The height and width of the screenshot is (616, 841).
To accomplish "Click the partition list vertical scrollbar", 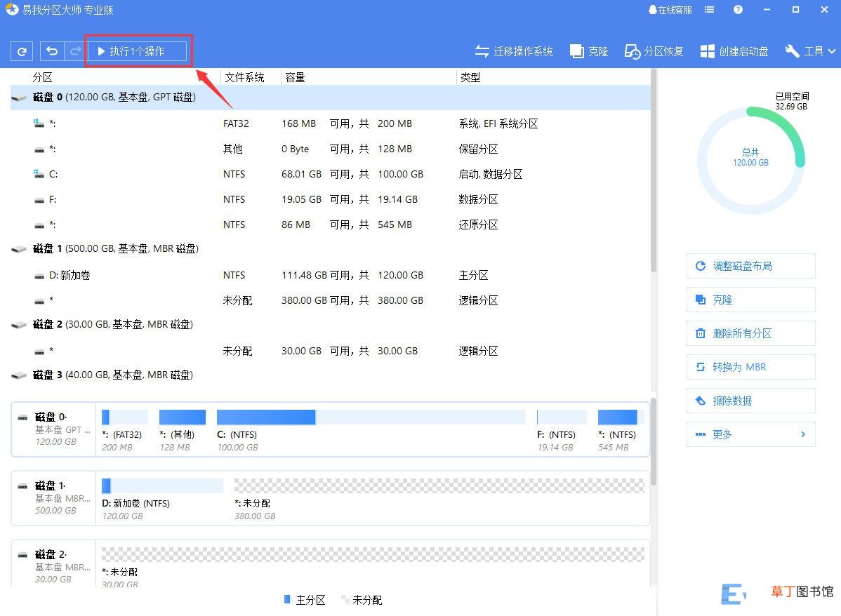I will coord(654,172).
